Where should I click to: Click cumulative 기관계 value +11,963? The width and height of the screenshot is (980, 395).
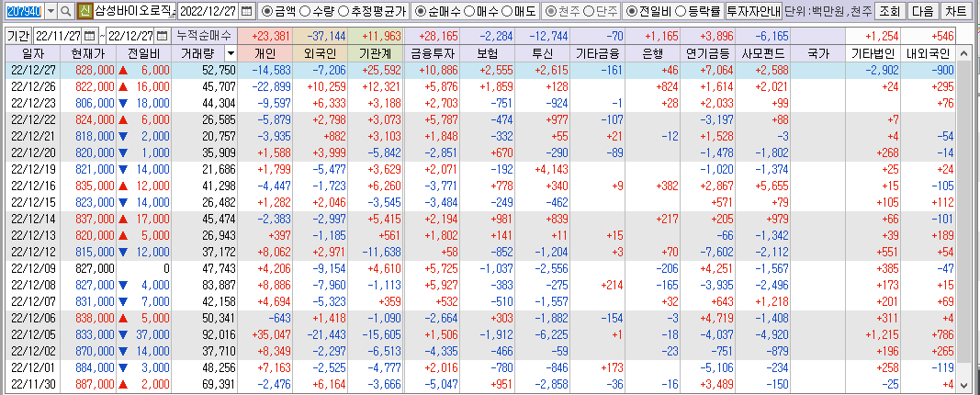coord(377,36)
